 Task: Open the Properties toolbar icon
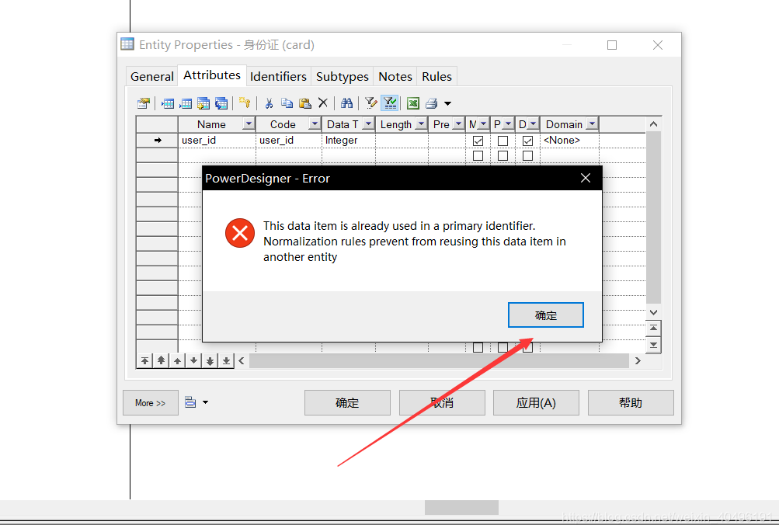(x=144, y=103)
